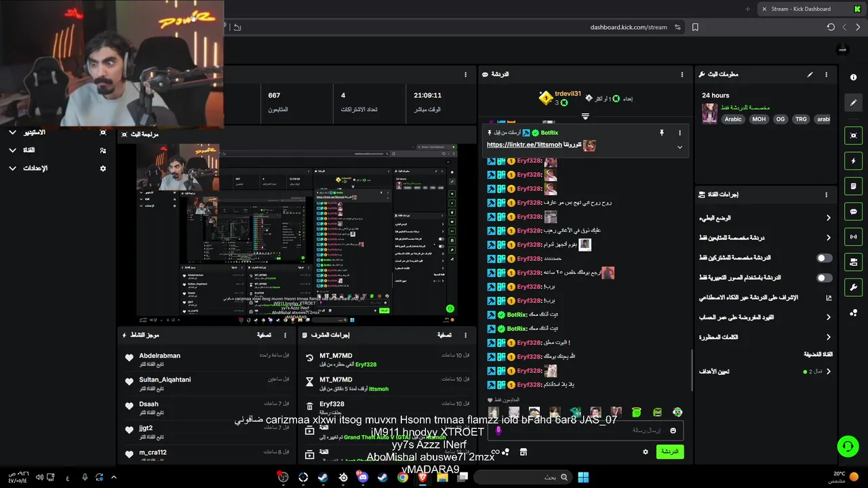This screenshot has height=488, width=868.
Task: Click تصفية filter in moderator actions panel
Action: click(x=444, y=335)
